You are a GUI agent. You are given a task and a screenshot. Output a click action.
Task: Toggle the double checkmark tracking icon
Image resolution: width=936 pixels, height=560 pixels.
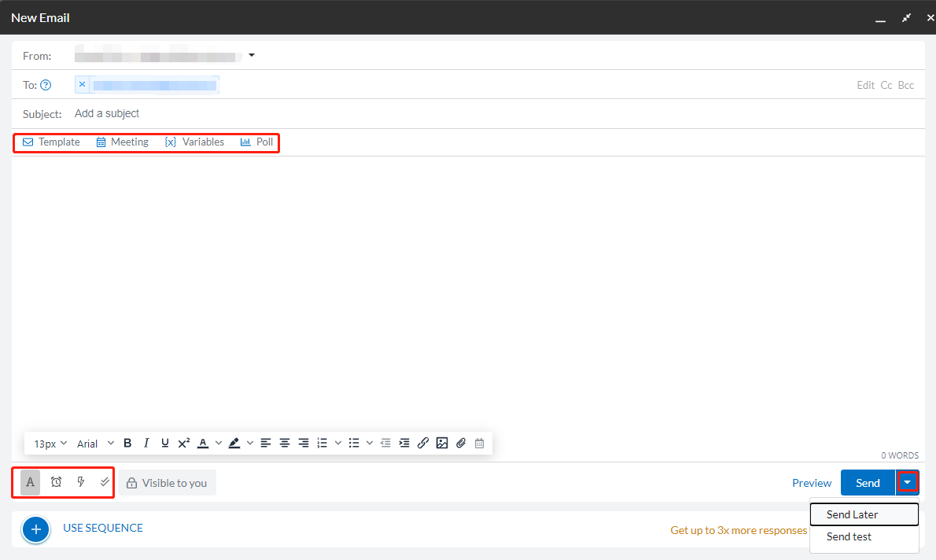105,482
